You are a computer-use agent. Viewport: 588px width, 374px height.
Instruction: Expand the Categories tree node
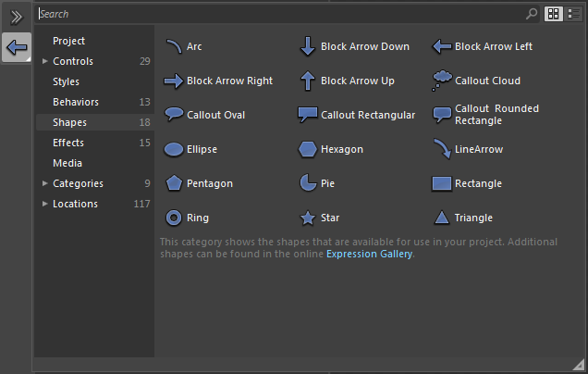[x=45, y=183]
